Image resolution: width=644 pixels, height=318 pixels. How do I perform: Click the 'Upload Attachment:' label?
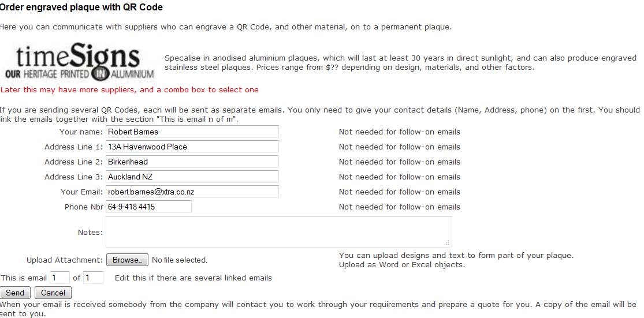(x=65, y=260)
